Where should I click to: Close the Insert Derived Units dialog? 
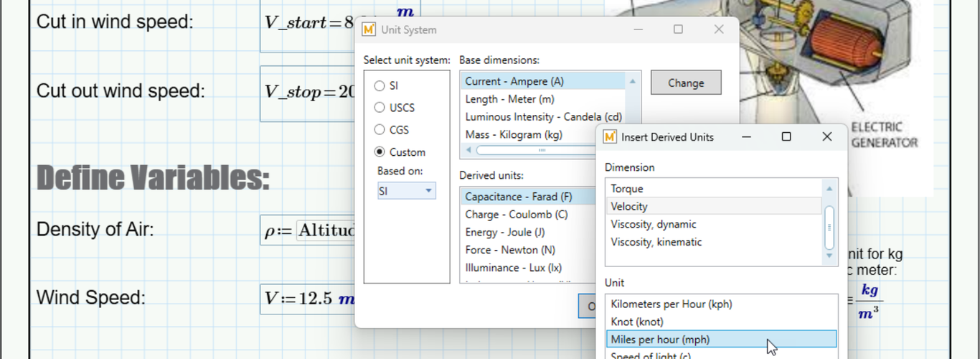pos(826,137)
